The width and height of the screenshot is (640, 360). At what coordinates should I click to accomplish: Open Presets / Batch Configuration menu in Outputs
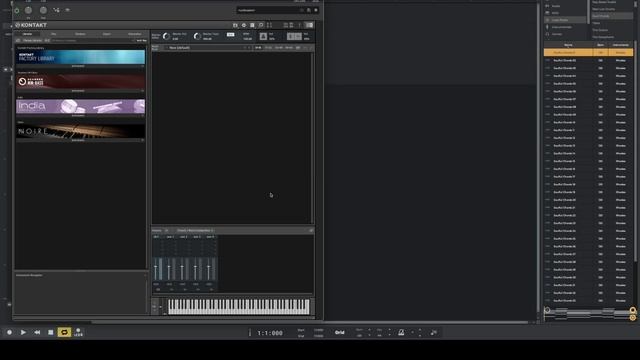pos(195,231)
